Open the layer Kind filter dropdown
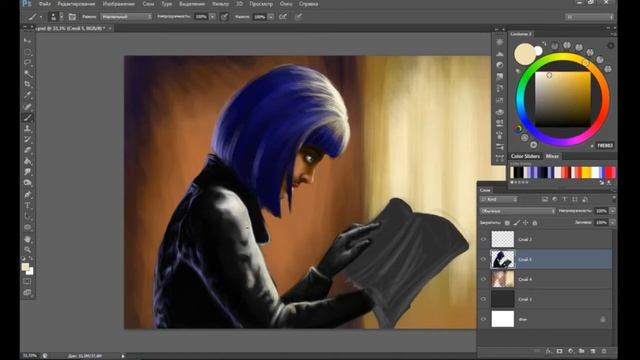Viewport: 640px width, 360px height. pyautogui.click(x=499, y=199)
